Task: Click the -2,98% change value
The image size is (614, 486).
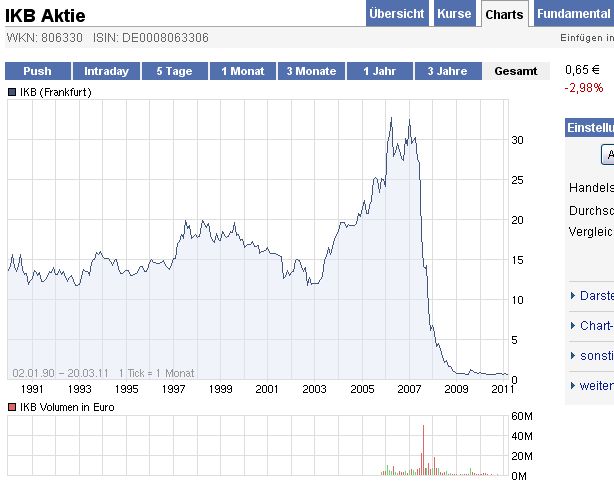Action: click(584, 88)
